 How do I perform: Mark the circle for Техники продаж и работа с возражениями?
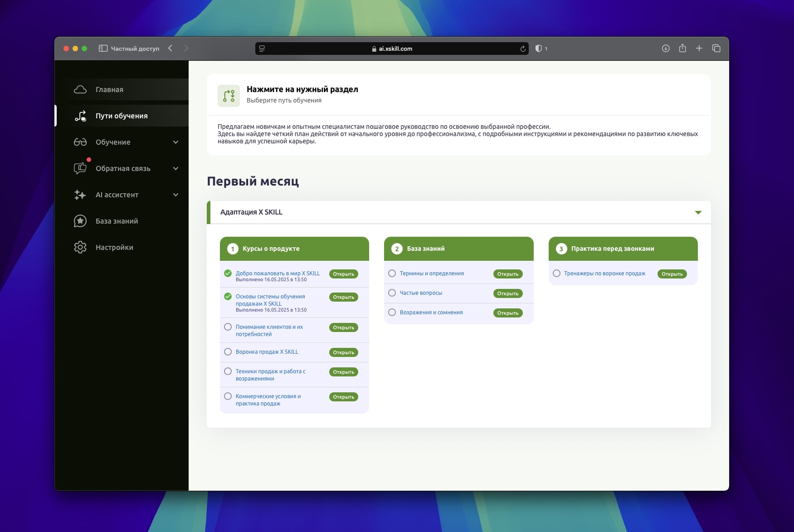(x=228, y=371)
